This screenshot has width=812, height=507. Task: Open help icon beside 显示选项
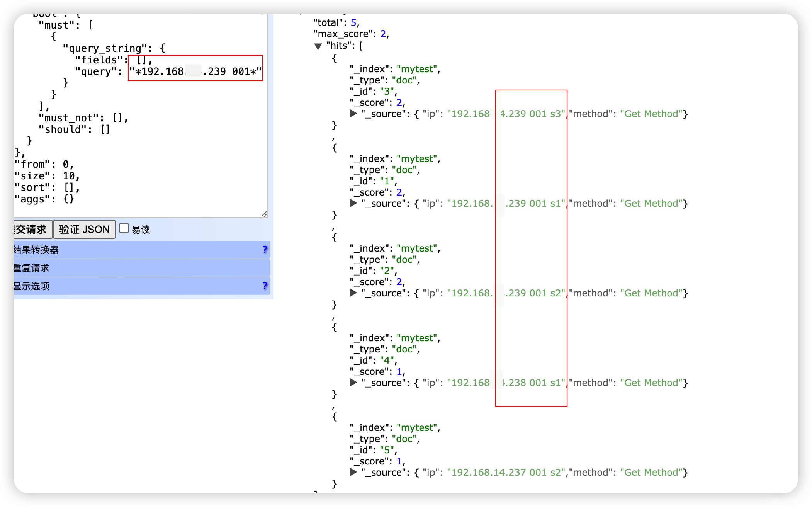[x=265, y=286]
